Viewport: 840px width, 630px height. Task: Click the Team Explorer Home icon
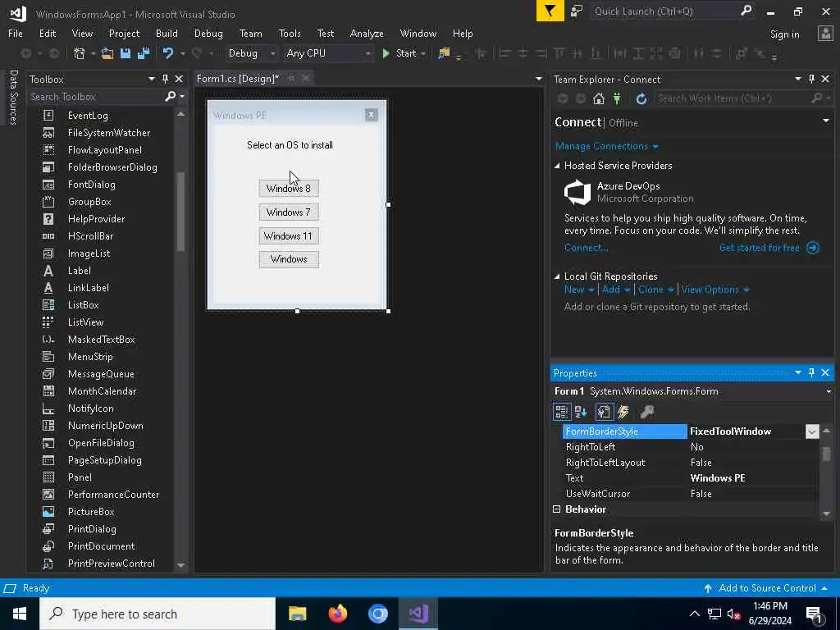pos(598,98)
